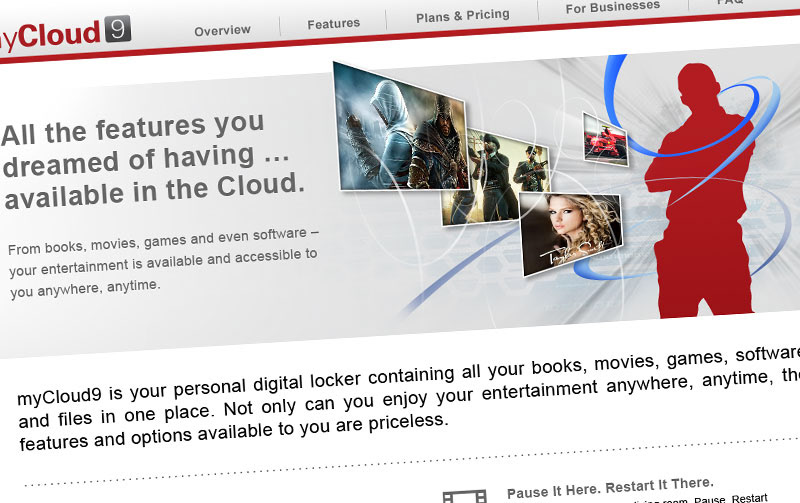Click the Assassin's Creed game thumbnail
The height and width of the screenshot is (503, 800).
pyautogui.click(x=402, y=128)
